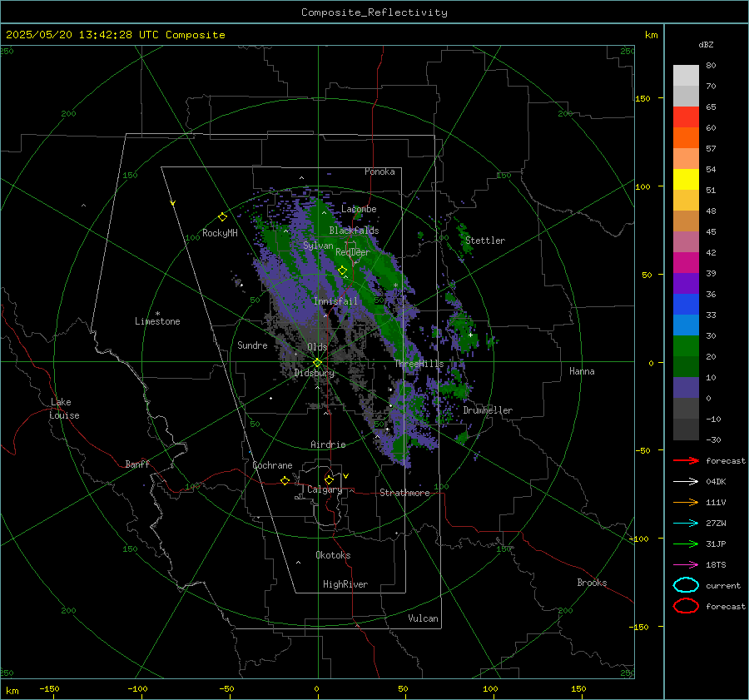Click the yellow diamond marker above Calgary

click(329, 479)
